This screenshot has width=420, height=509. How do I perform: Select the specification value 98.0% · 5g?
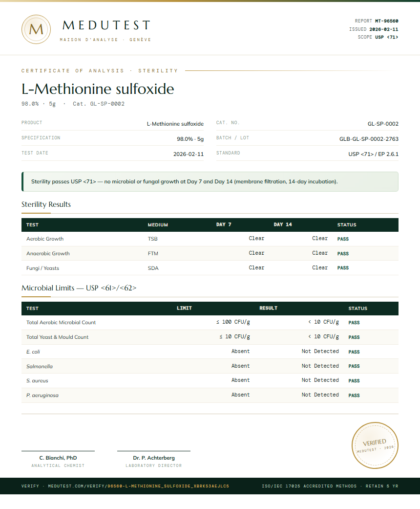click(x=190, y=139)
